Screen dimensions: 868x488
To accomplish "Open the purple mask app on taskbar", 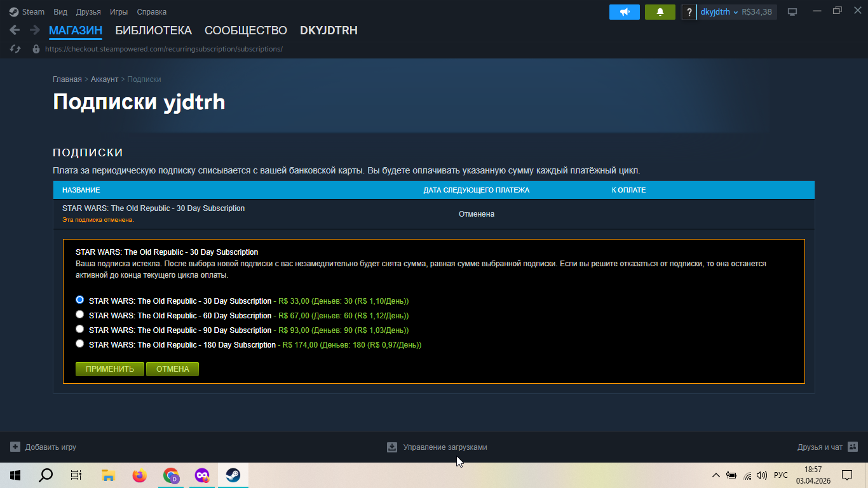I will (x=202, y=475).
